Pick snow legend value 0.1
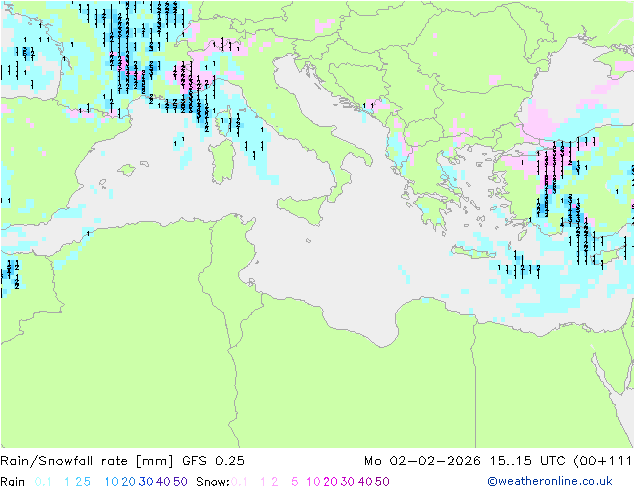Image resolution: width=634 pixels, height=490 pixels. 239,482
